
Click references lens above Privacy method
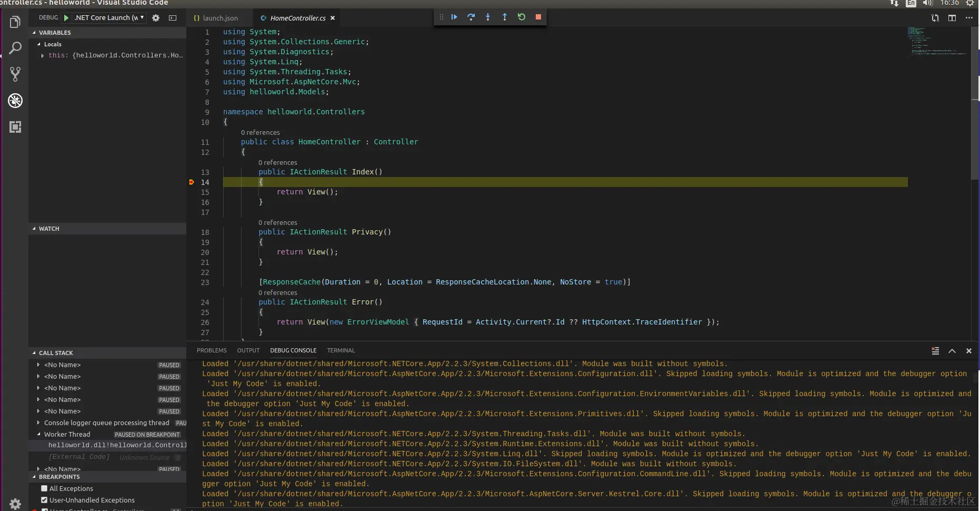coord(278,222)
